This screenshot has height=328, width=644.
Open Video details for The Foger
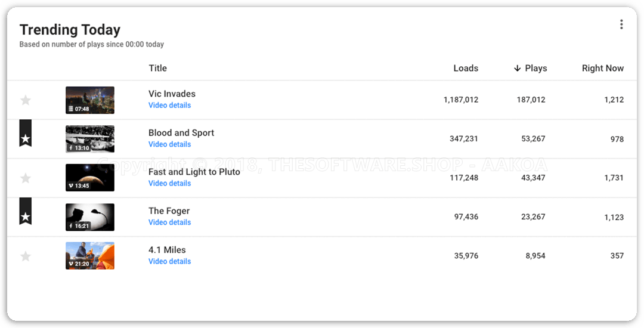tap(170, 222)
